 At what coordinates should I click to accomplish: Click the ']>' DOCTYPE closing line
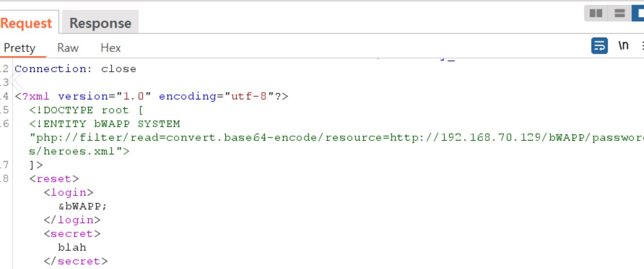coord(36,165)
